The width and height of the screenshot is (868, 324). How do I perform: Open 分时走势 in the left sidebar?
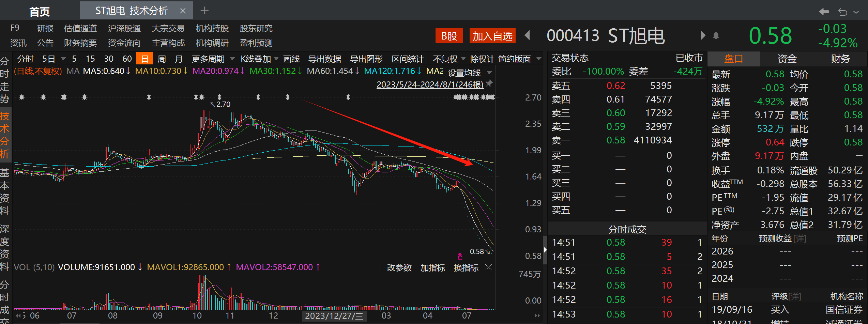(5, 80)
